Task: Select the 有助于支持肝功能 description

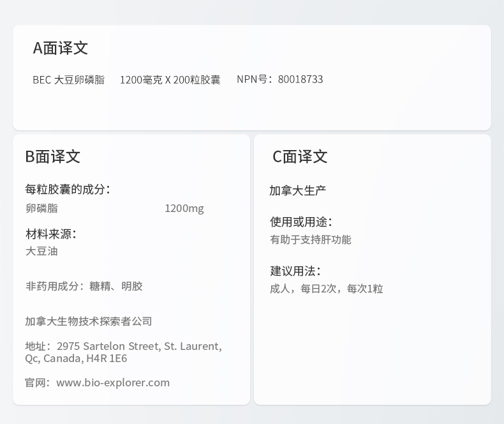Action: (x=310, y=239)
